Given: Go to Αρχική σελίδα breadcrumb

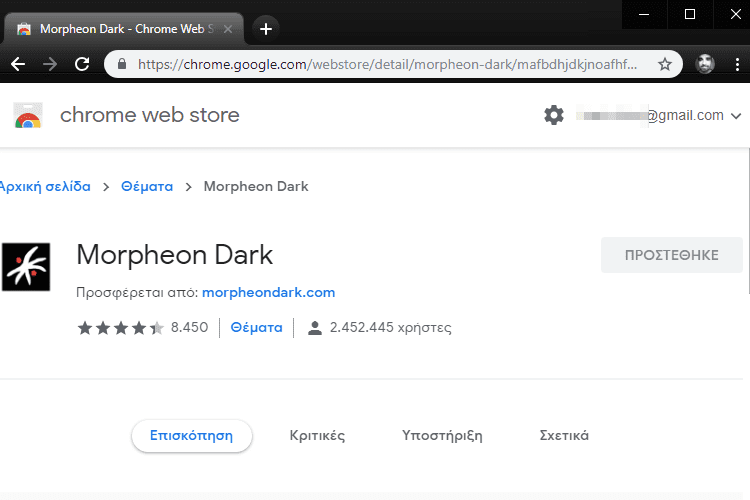Looking at the screenshot, I should pos(45,187).
